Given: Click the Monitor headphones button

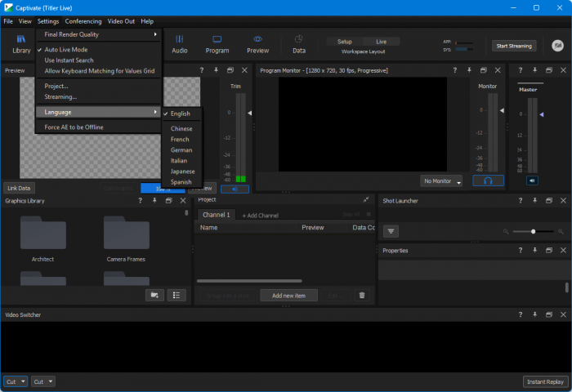Looking at the screenshot, I should coord(487,180).
